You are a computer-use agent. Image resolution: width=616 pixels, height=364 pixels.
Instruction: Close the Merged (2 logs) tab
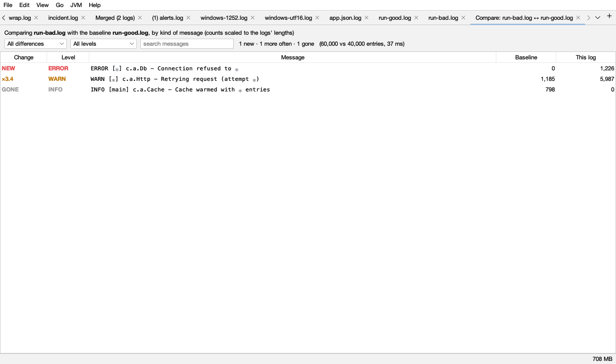pyautogui.click(x=140, y=18)
